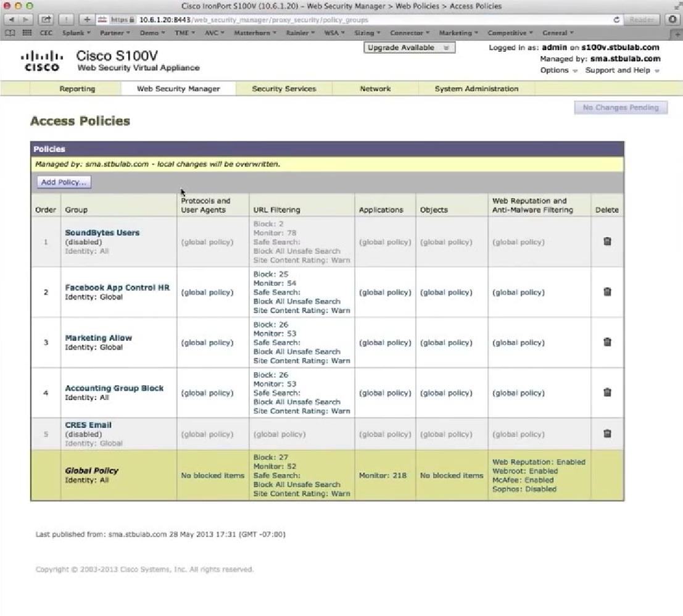Image resolution: width=683 pixels, height=616 pixels.
Task: Open Facebook App Control HR policy group
Action: tap(117, 288)
